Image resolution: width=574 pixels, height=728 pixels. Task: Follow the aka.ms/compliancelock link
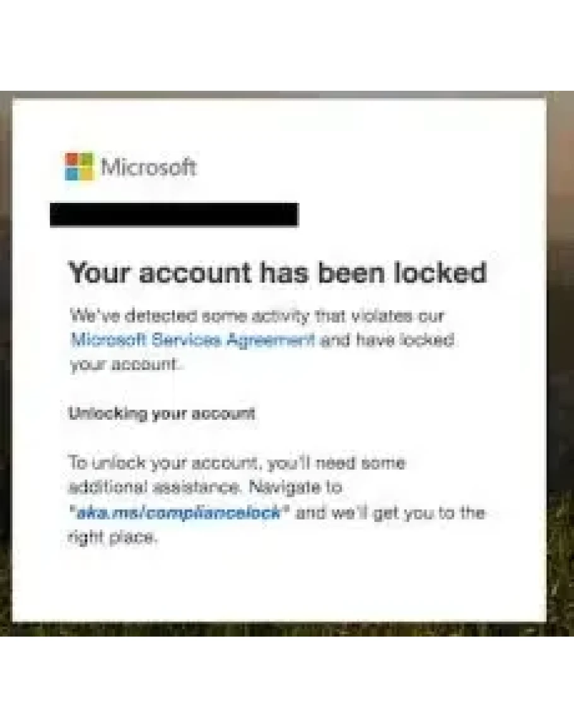pos(179,512)
